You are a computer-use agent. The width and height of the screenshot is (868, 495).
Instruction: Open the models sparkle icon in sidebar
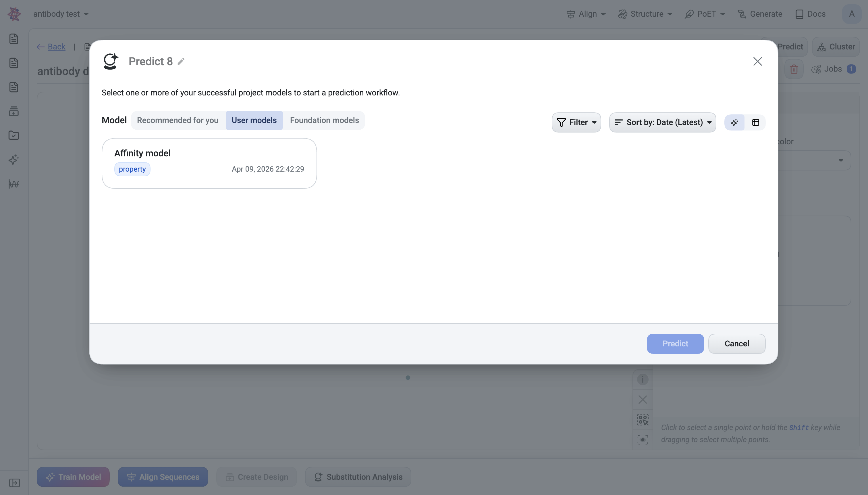(13, 160)
